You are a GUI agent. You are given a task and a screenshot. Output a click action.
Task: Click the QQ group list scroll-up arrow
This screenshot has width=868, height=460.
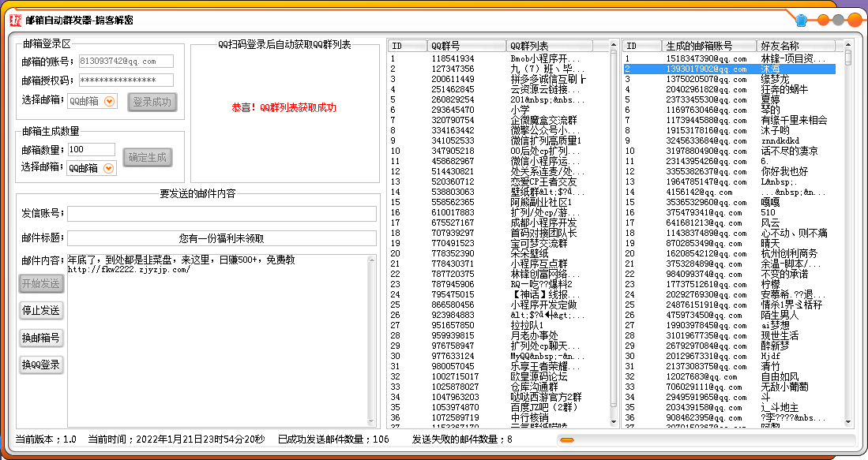pyautogui.click(x=614, y=45)
